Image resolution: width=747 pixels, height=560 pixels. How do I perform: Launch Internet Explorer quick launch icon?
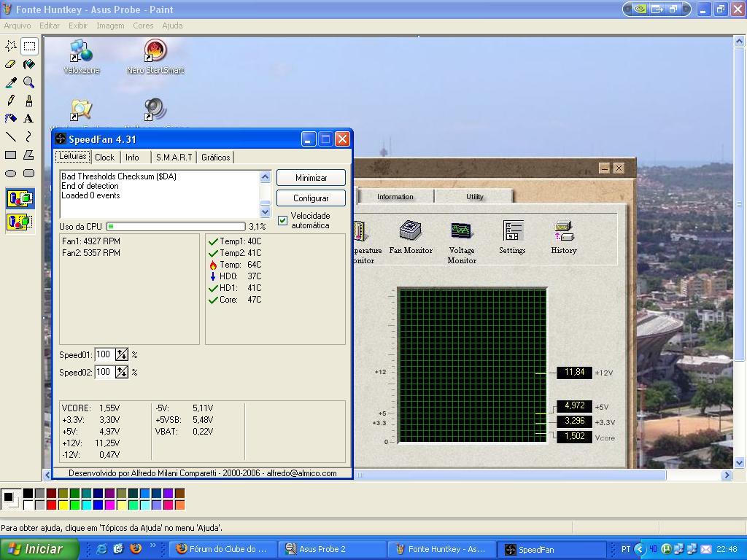click(x=101, y=549)
